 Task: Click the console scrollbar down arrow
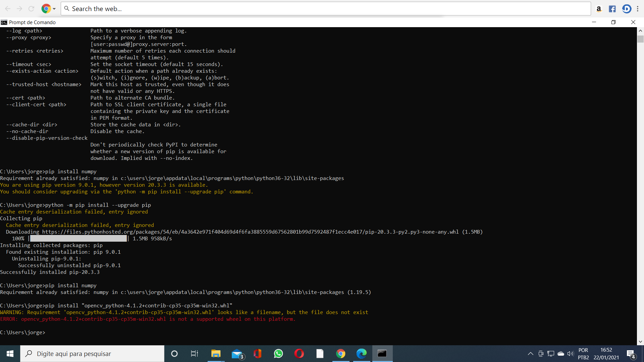point(640,342)
